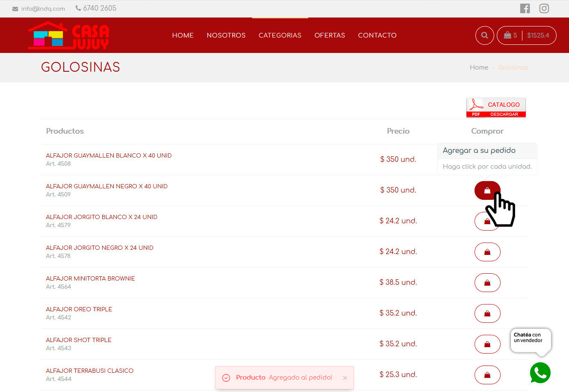Open Alfajor Terrabusi Clasico product
569x392 pixels.
click(89, 371)
